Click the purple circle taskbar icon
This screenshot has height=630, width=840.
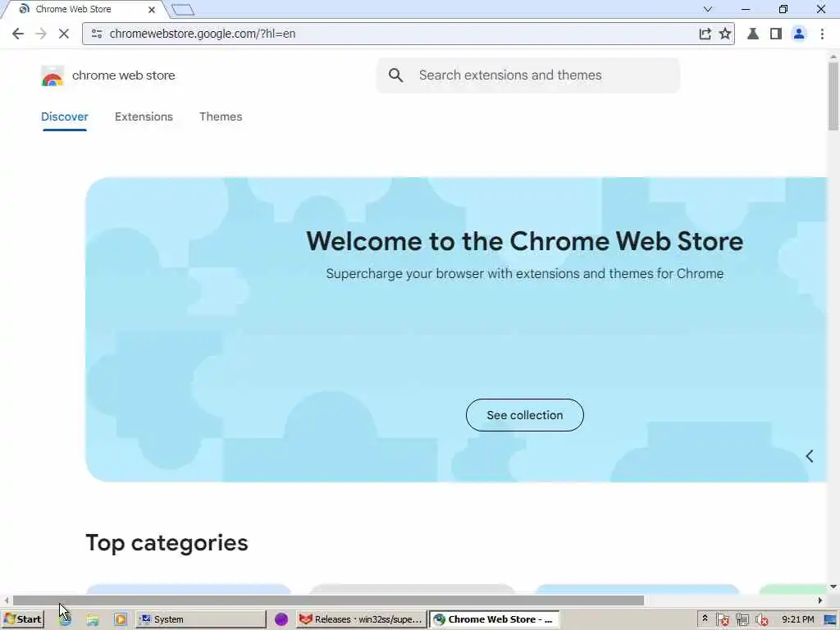point(281,619)
